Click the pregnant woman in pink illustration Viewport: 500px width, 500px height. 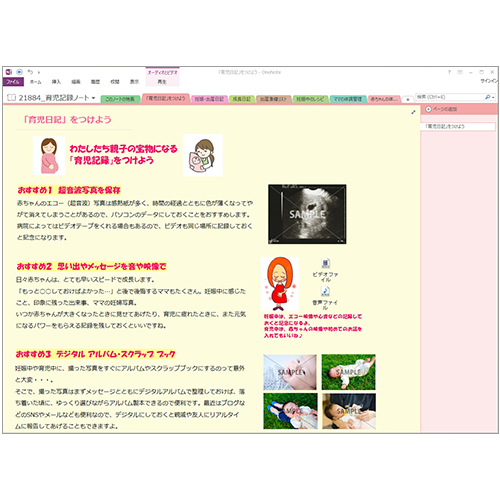pos(49,155)
